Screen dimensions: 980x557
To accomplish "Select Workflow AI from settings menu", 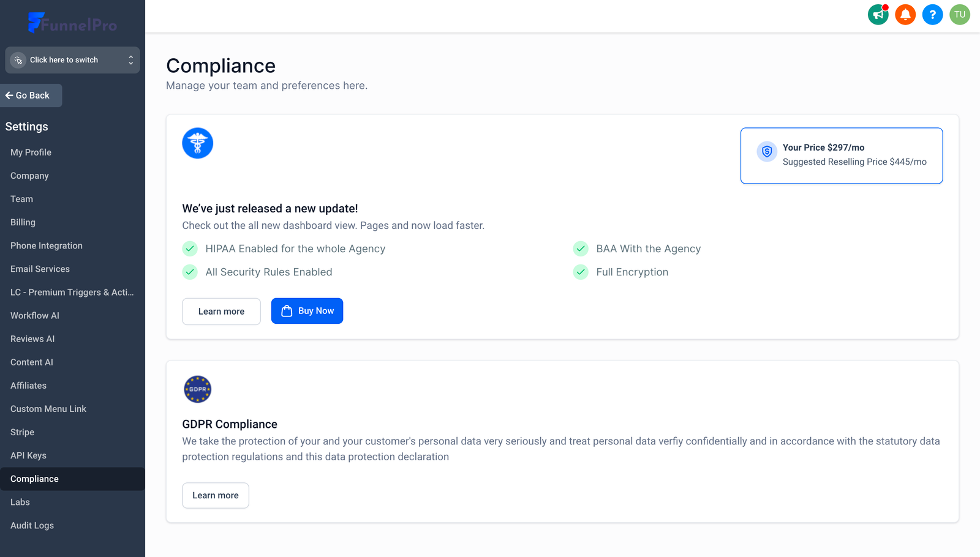I will click(x=35, y=315).
